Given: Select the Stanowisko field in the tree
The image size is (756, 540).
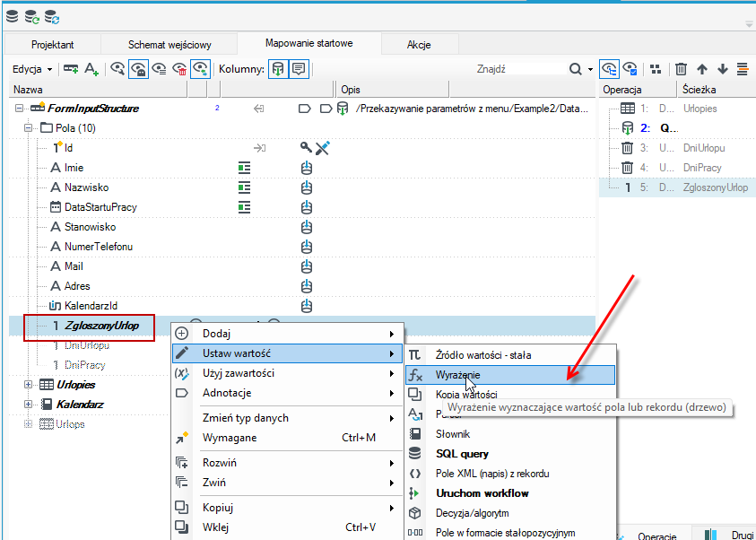Looking at the screenshot, I should pos(90,227).
